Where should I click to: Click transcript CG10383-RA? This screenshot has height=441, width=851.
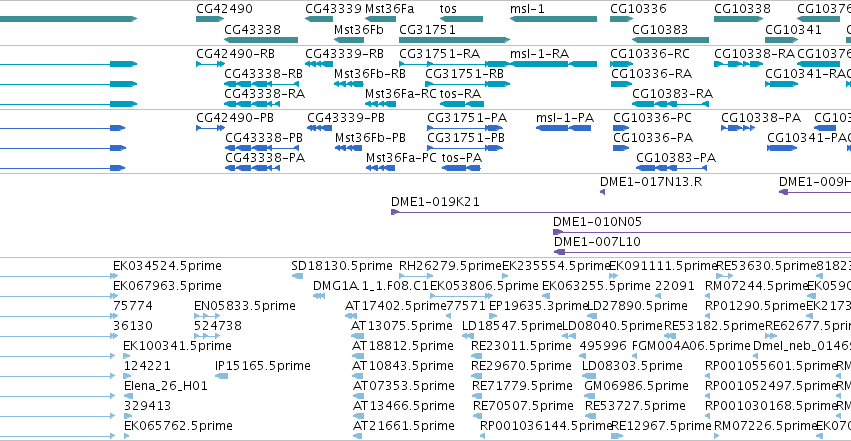pos(671,104)
